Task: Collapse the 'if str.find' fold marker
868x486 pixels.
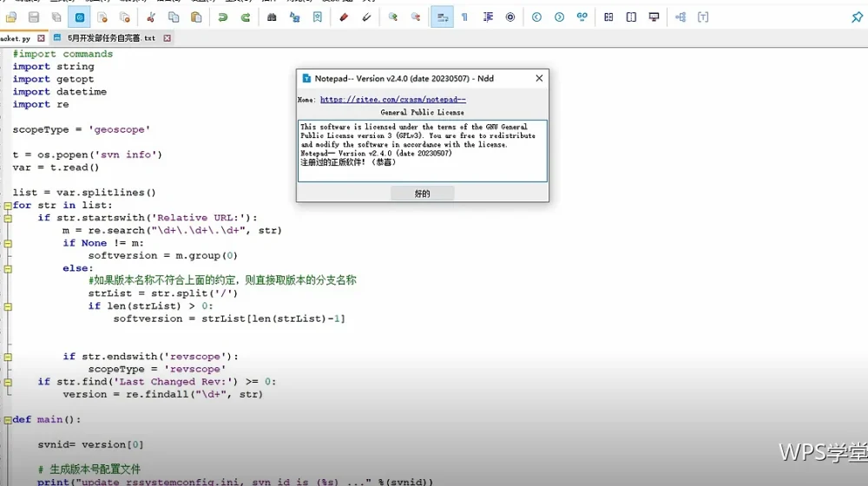Action: (x=8, y=382)
